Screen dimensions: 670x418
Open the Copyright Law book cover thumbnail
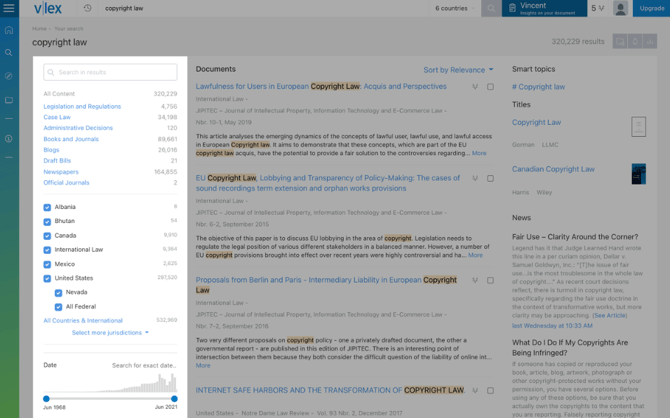pyautogui.click(x=638, y=127)
